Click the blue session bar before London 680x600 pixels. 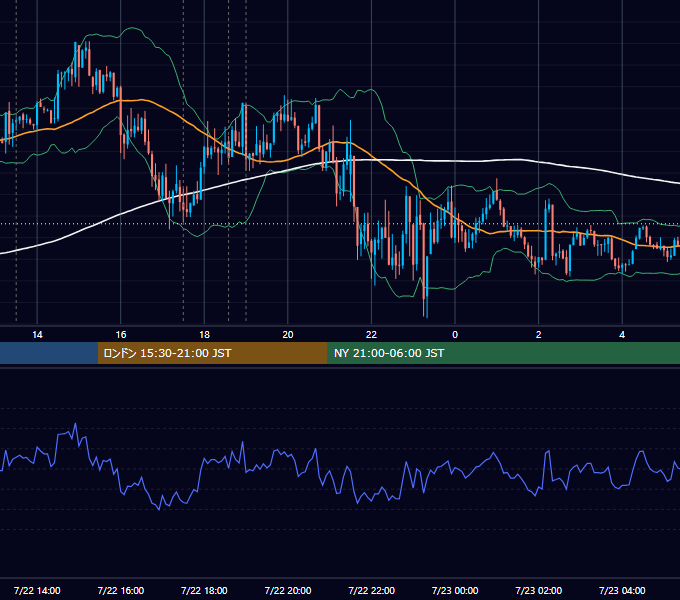coord(49,353)
